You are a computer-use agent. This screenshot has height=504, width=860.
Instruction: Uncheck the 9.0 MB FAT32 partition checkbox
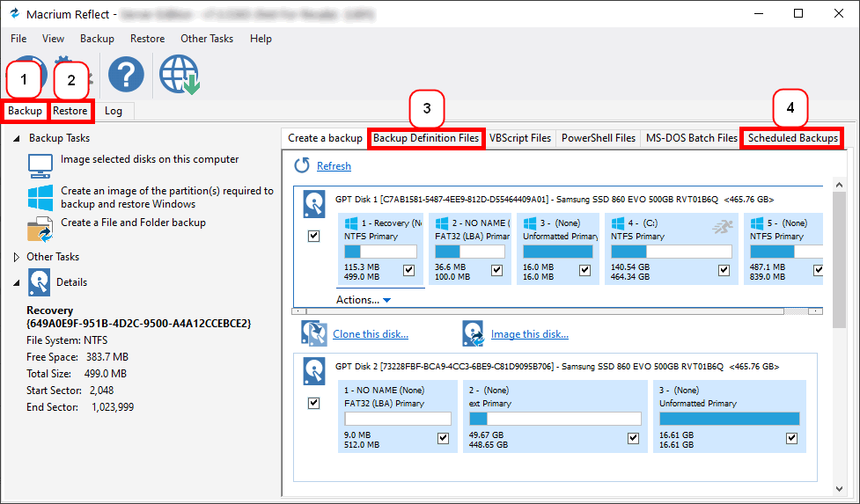click(x=443, y=438)
